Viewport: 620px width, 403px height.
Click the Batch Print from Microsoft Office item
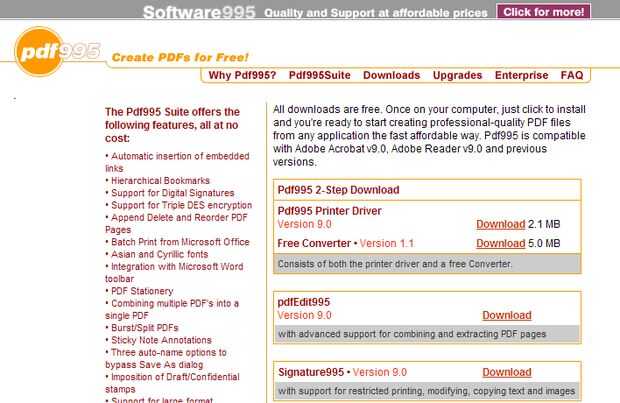[178, 242]
